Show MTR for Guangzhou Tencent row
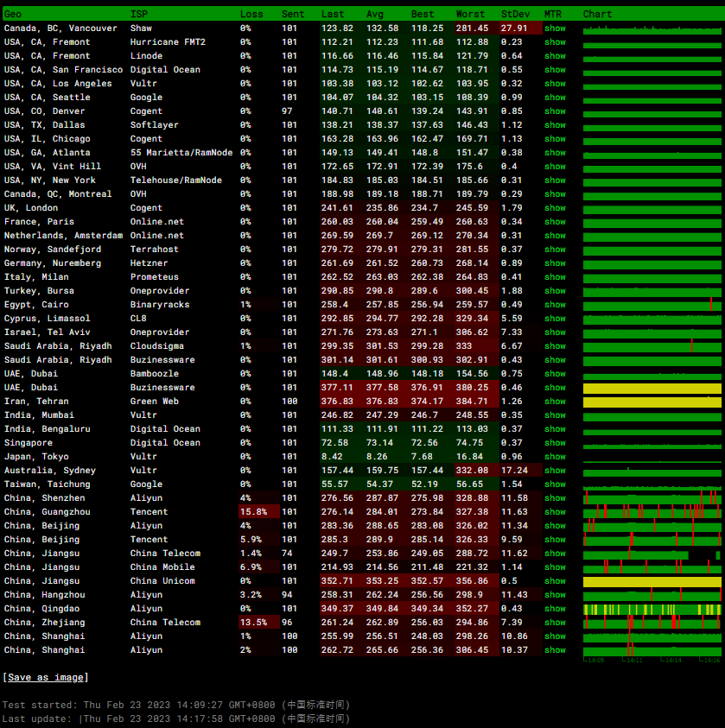 pos(555,512)
